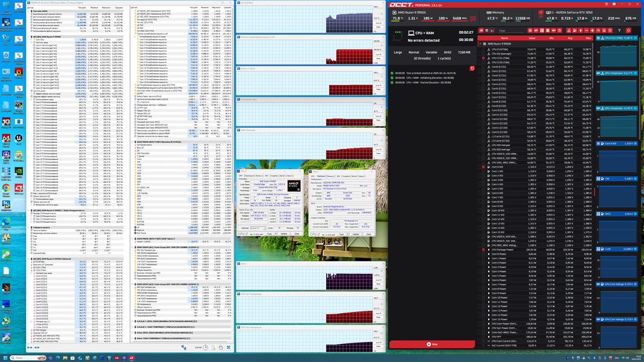Click the red Stop button in OCCT
This screenshot has height=362, width=644.
click(x=432, y=345)
